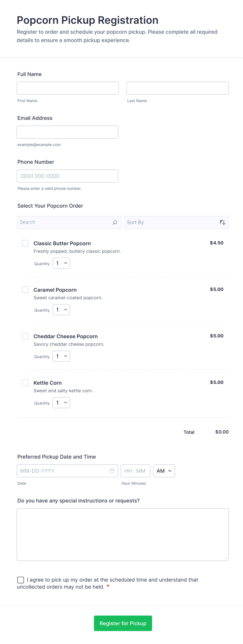
Task: Agree to the pickup terms checkbox
Action: point(21,580)
